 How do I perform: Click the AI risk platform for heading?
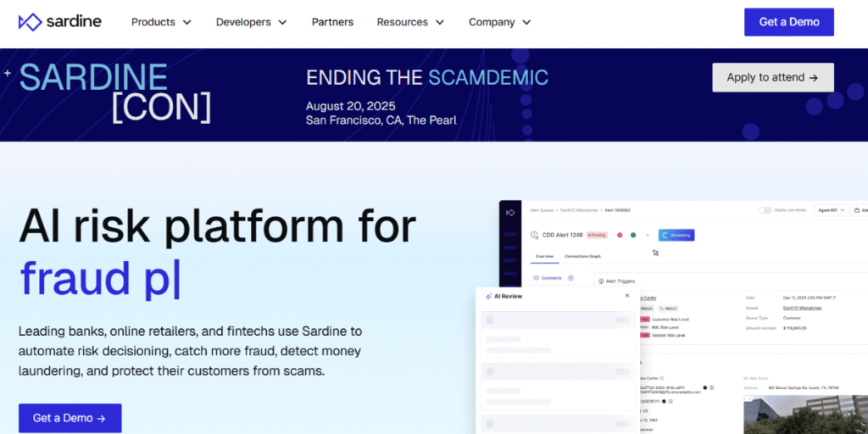click(x=217, y=225)
